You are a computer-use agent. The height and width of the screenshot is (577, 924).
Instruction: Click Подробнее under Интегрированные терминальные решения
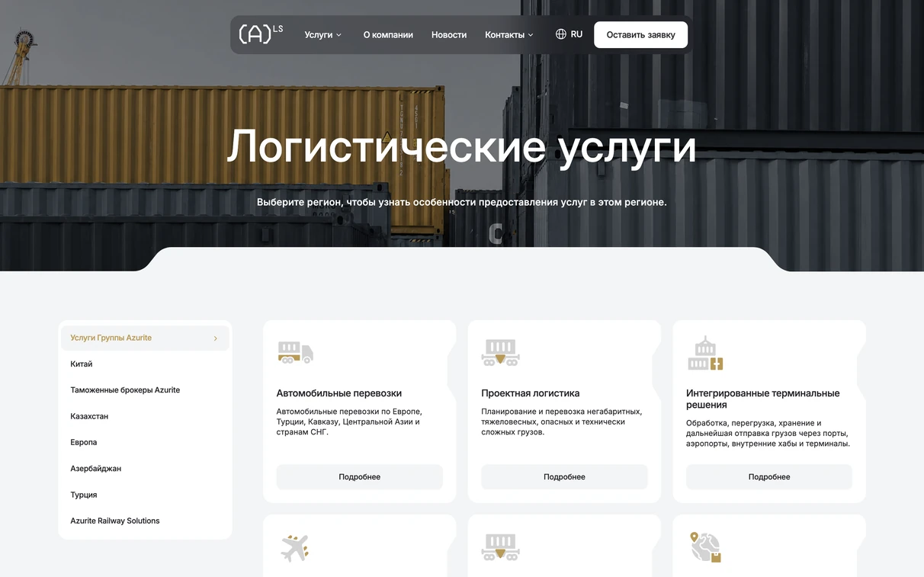769,477
